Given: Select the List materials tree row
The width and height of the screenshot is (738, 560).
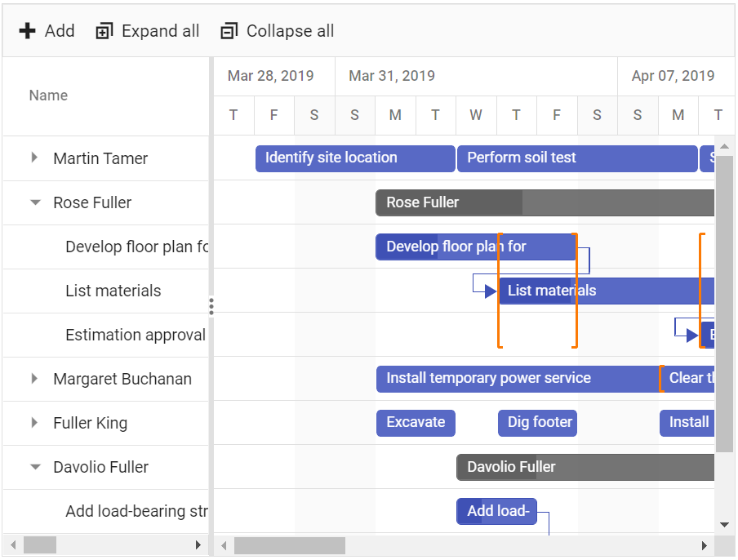Looking at the screenshot, I should (x=113, y=291).
